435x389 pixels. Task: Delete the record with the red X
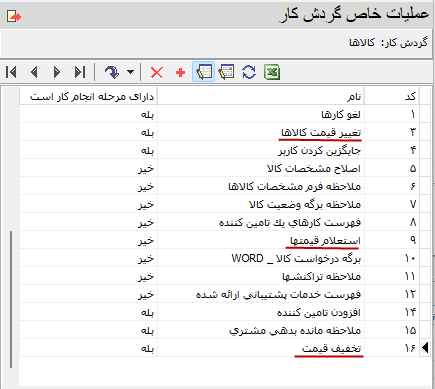pyautogui.click(x=157, y=72)
